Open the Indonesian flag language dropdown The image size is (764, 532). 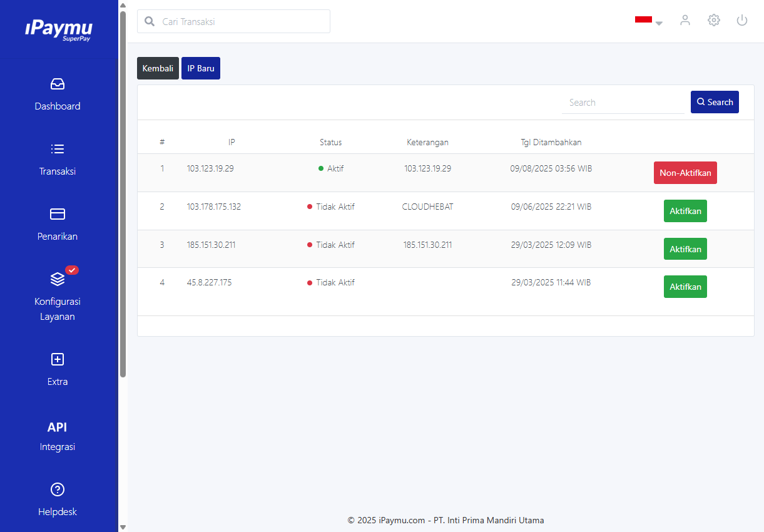[648, 20]
